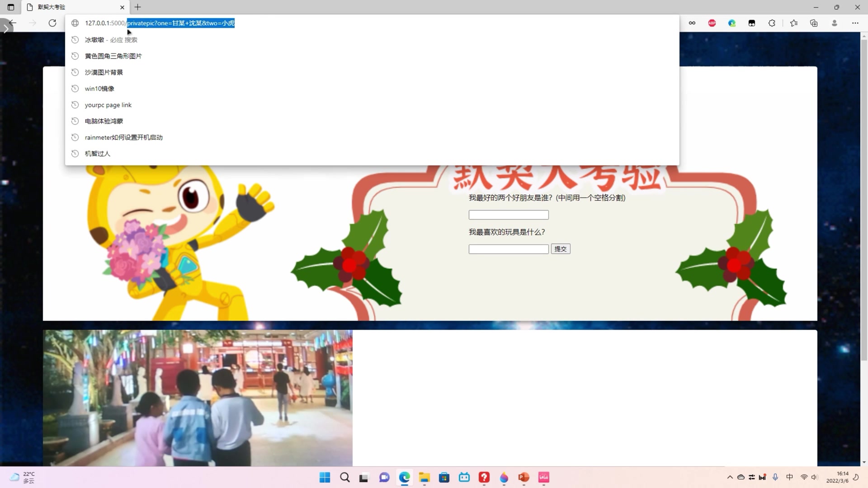868x488 pixels.
Task: Select the yourpc page link suggestion
Action: click(372, 105)
